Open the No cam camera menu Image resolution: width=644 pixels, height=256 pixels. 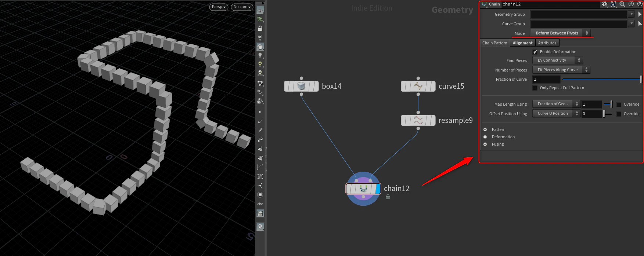242,7
